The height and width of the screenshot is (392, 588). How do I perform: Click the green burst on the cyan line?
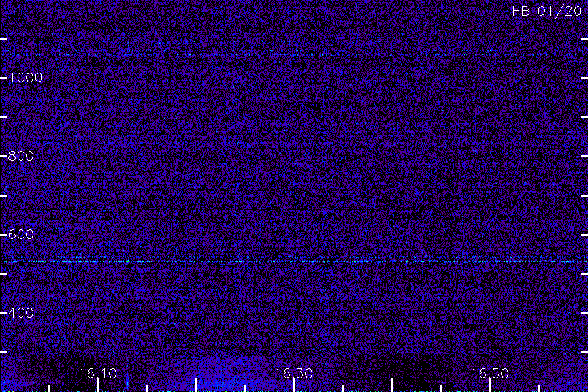pos(129,259)
